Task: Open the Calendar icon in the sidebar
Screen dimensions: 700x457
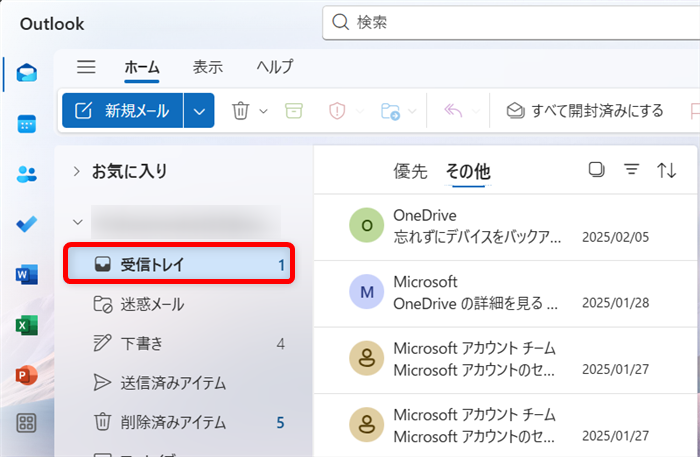Action: pyautogui.click(x=27, y=123)
